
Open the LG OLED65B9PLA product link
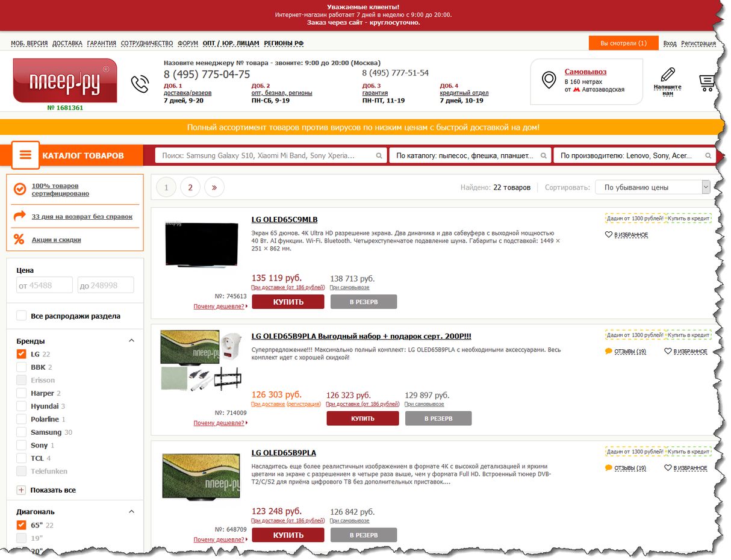[284, 453]
